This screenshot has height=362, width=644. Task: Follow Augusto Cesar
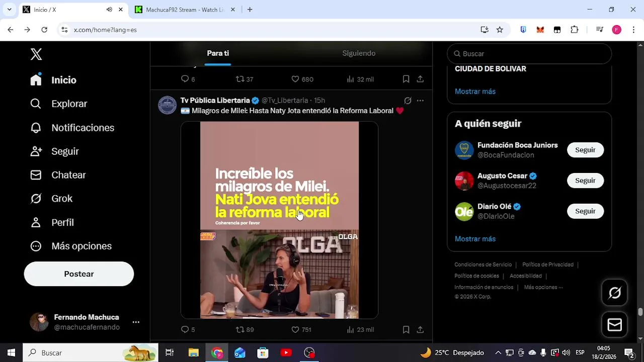tap(585, 180)
